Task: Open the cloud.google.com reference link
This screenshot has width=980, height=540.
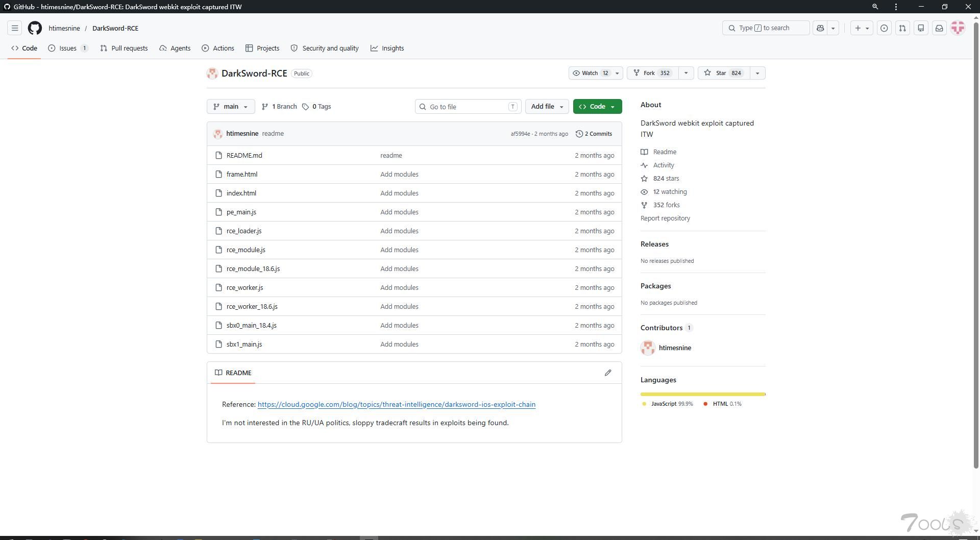Action: [397, 404]
